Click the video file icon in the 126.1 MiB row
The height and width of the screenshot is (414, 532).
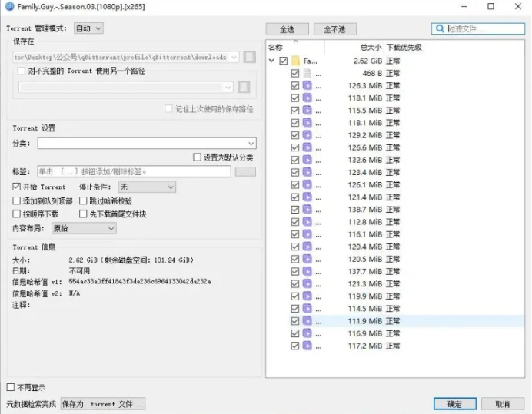pos(307,185)
